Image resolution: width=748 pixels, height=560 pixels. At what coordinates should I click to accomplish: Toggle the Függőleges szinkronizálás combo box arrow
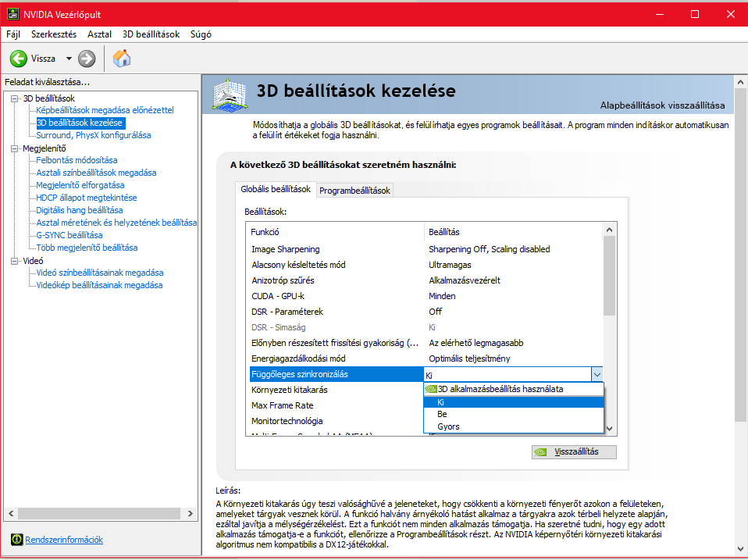pyautogui.click(x=597, y=374)
